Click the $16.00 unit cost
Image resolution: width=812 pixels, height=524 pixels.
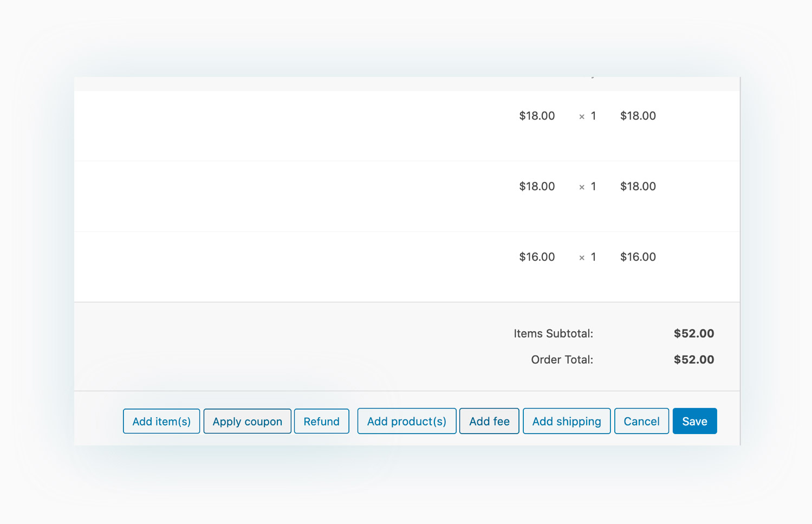pos(537,257)
